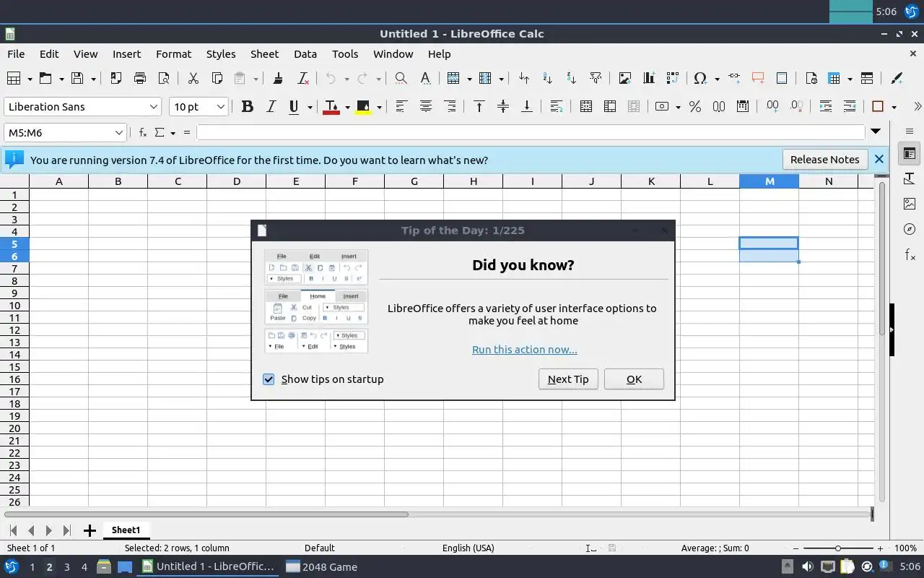
Task: Click the Copy icon in toolbar
Action: click(x=217, y=78)
